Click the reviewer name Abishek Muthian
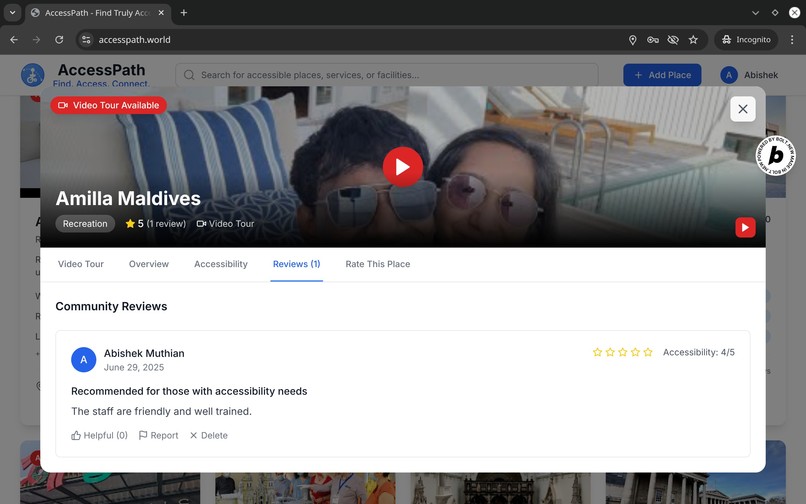The image size is (806, 504). (x=144, y=353)
